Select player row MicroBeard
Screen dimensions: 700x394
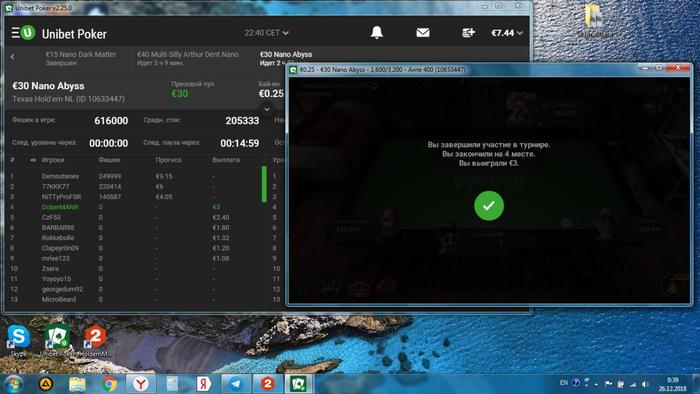tap(134, 299)
